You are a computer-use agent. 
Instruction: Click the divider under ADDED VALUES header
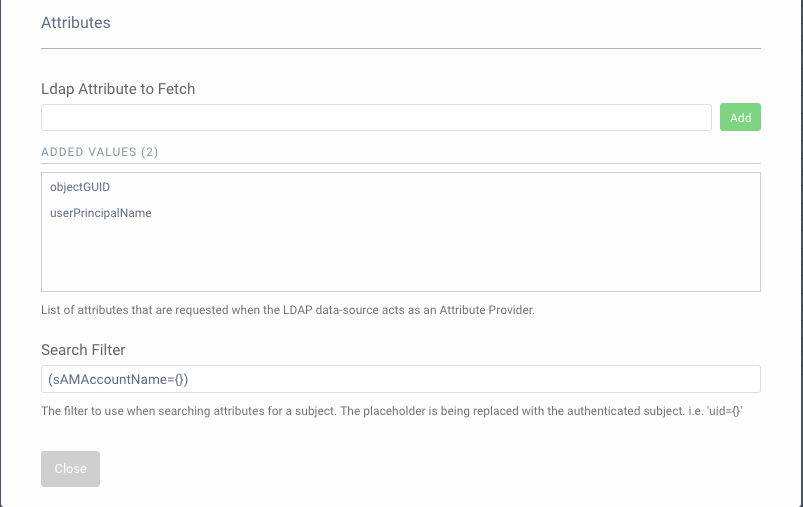coord(400,164)
